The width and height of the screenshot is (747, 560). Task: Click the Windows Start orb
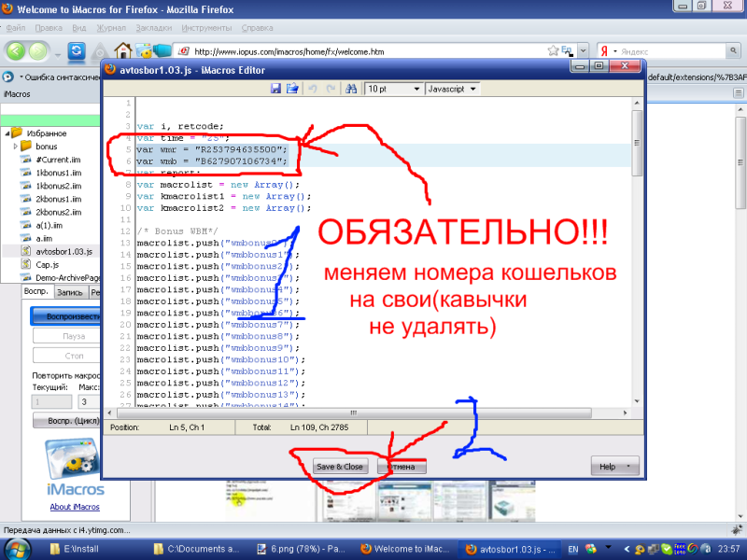(16, 549)
